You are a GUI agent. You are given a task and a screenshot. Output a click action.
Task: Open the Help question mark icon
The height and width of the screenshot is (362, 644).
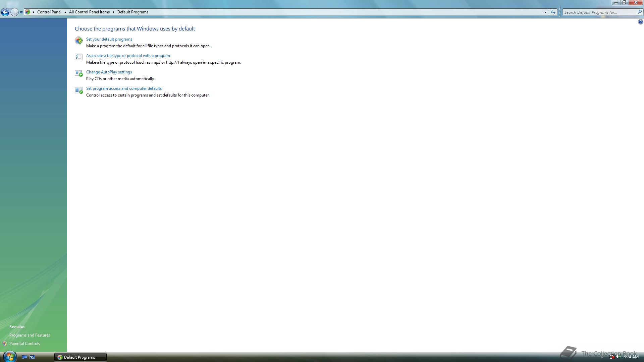640,22
